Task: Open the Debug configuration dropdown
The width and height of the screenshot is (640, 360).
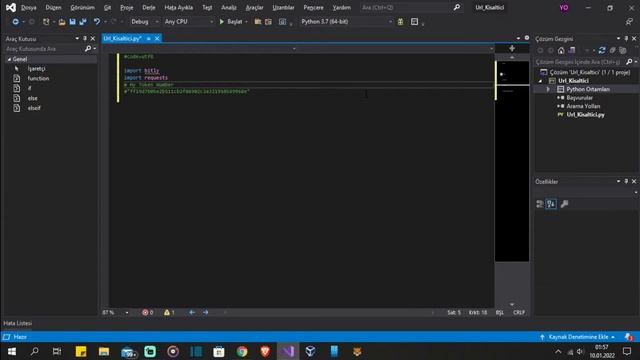Action: (x=144, y=22)
